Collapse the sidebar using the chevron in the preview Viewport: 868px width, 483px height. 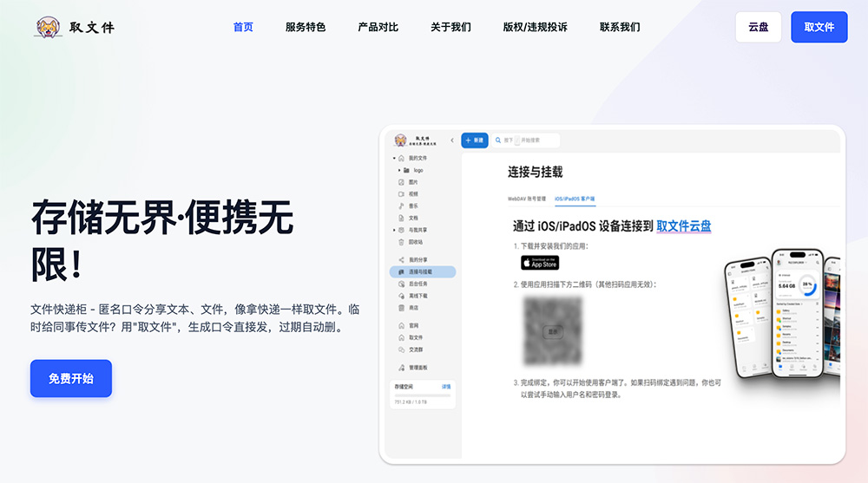pyautogui.click(x=451, y=140)
